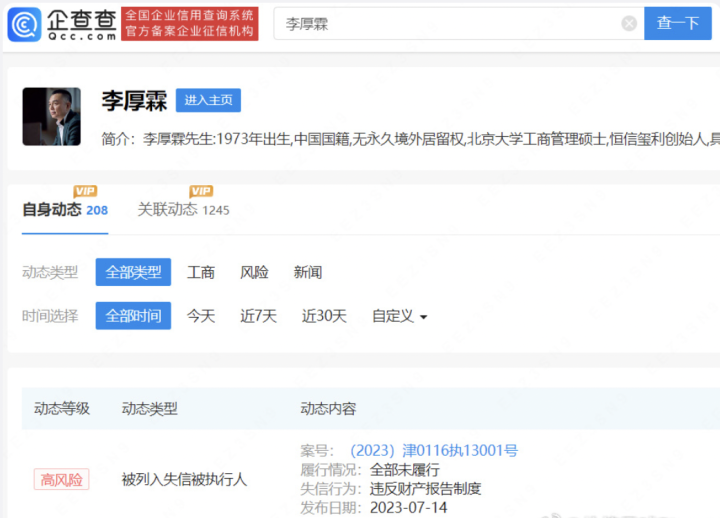
Task: Click the Qcc.com logo icon
Action: click(x=24, y=24)
